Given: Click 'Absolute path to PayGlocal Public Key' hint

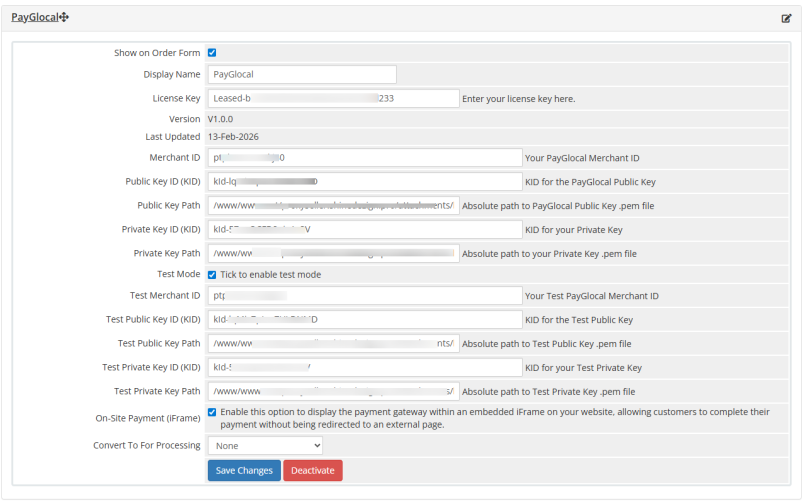Looking at the screenshot, I should [558, 206].
